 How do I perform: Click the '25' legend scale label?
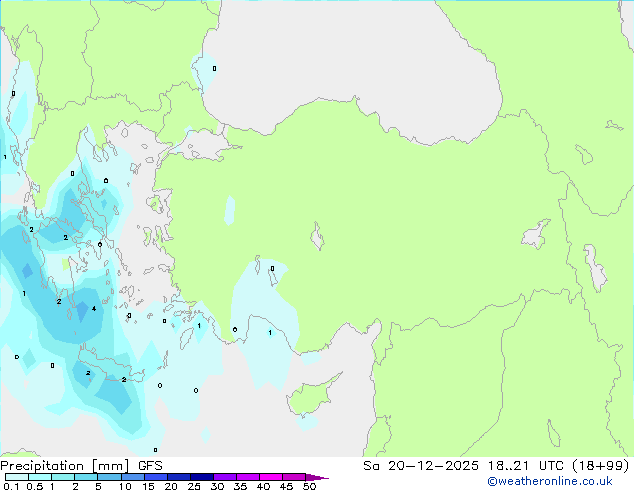(x=194, y=486)
